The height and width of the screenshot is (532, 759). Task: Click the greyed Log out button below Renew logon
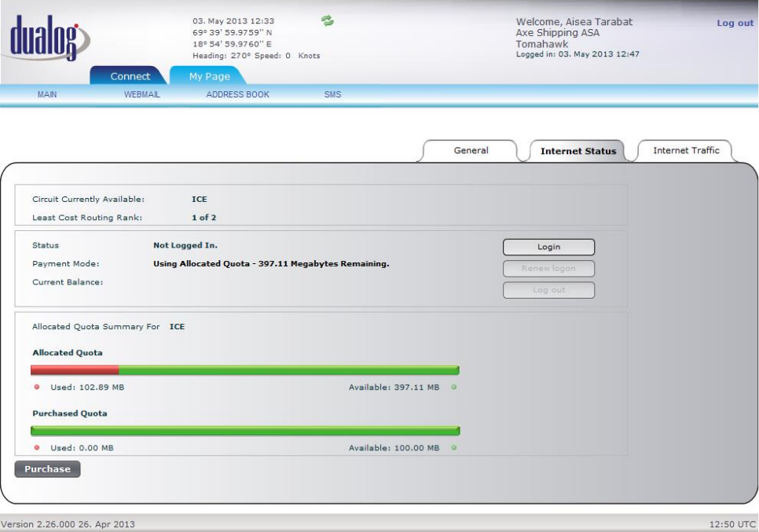tap(548, 290)
